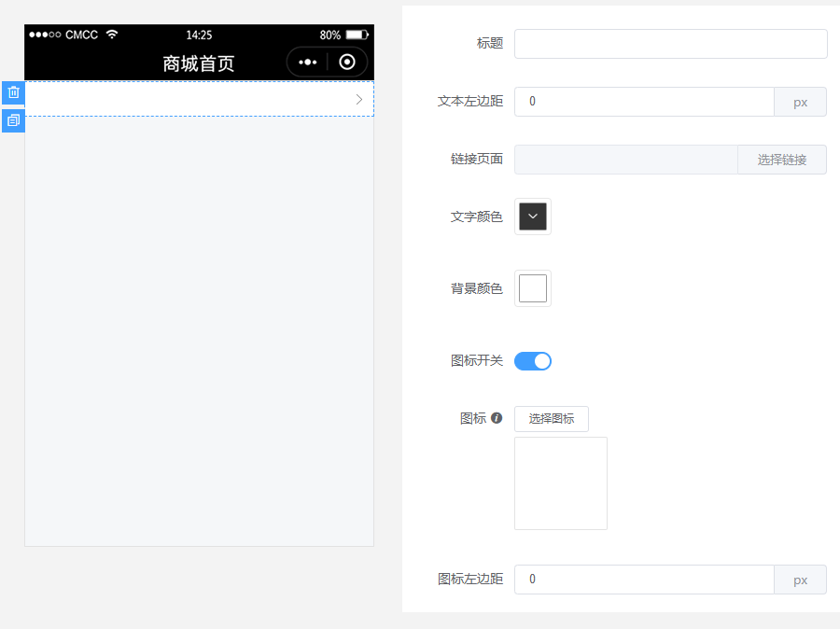Click the arrow chevron in the preview row

pos(359,99)
